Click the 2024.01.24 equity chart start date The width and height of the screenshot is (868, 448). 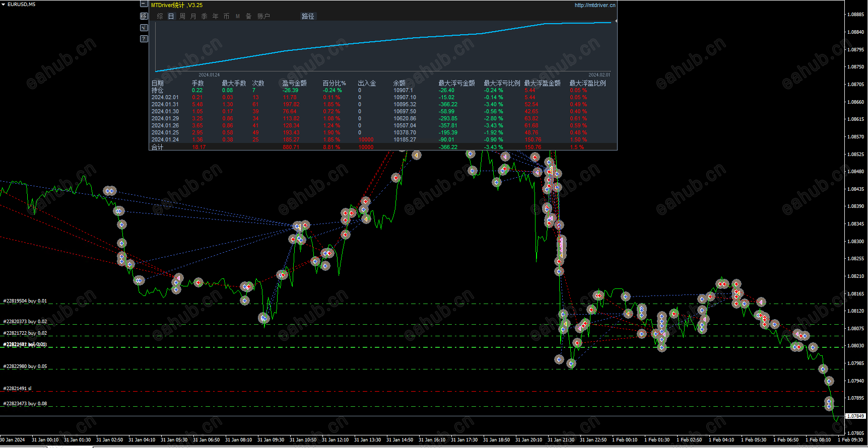(x=209, y=75)
